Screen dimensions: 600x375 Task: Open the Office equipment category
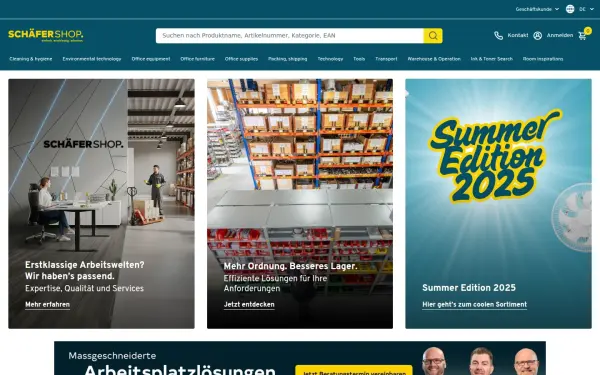[151, 59]
